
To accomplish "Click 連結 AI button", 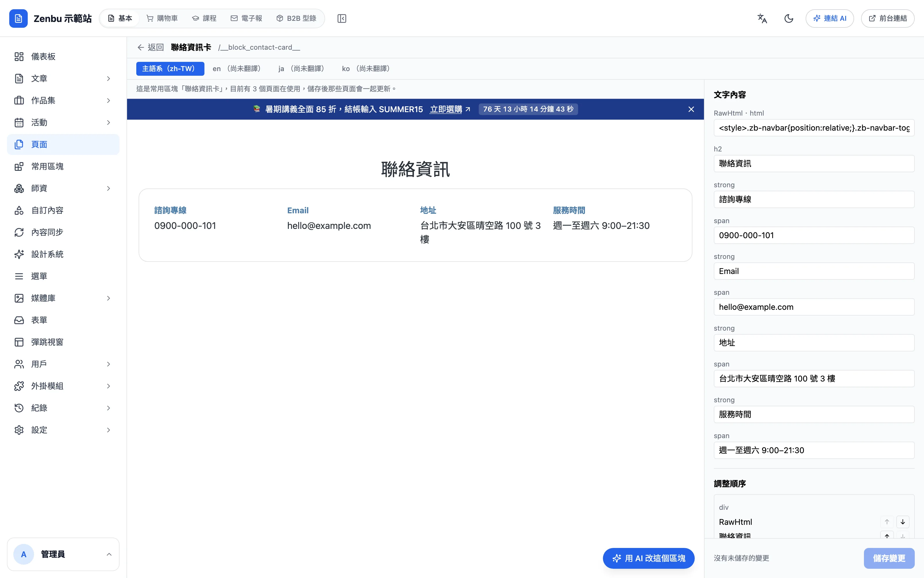I will (x=830, y=18).
